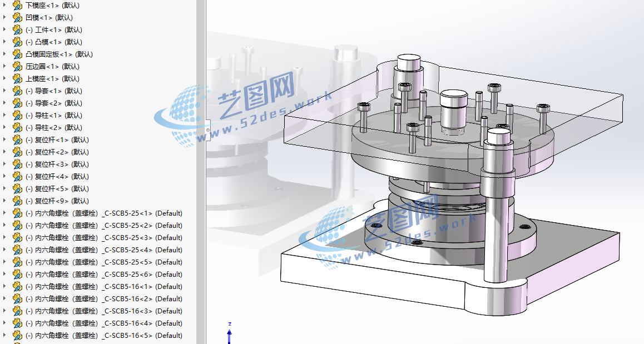Expand the 导套<1> tree node arrow
This screenshot has width=644, height=344.
click(x=4, y=91)
